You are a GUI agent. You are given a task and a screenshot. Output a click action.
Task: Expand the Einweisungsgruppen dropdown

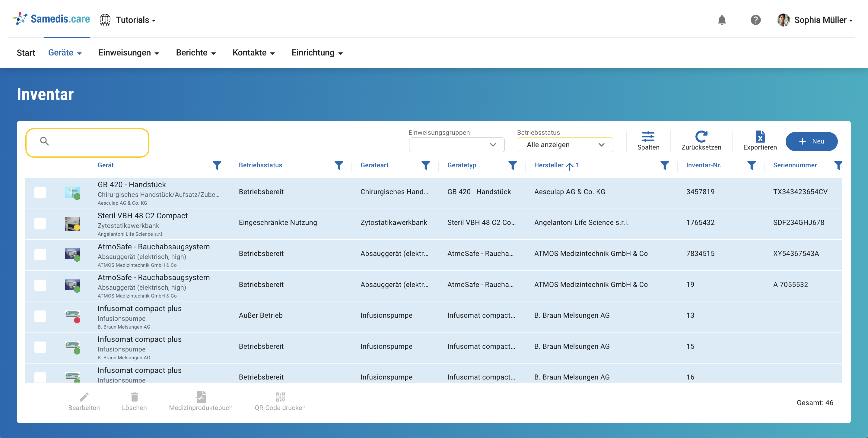[456, 145]
